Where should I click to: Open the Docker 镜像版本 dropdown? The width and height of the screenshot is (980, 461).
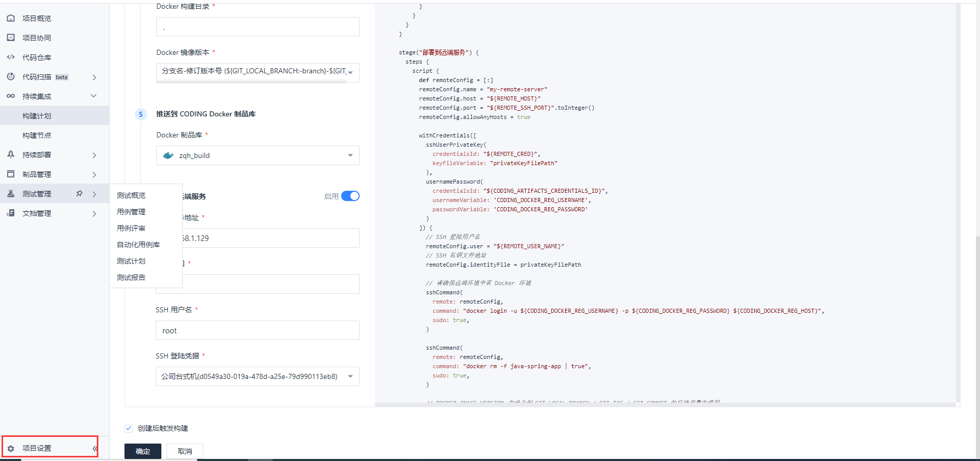pos(258,72)
